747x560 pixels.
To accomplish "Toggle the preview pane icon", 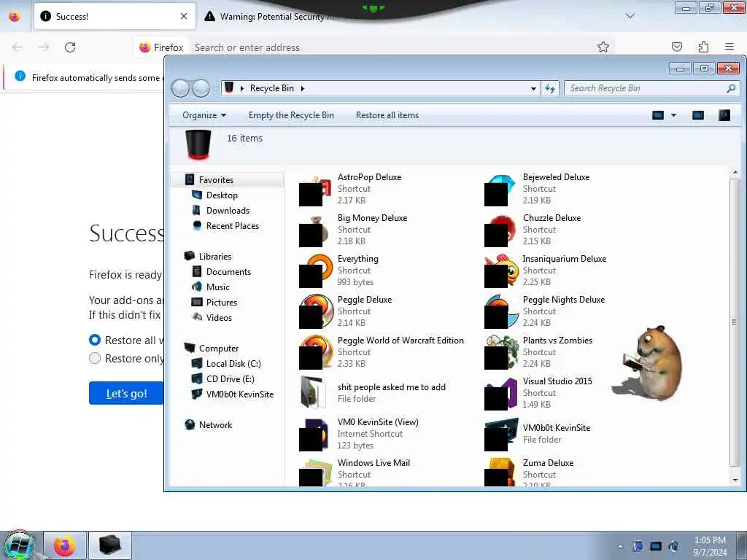I will [698, 115].
